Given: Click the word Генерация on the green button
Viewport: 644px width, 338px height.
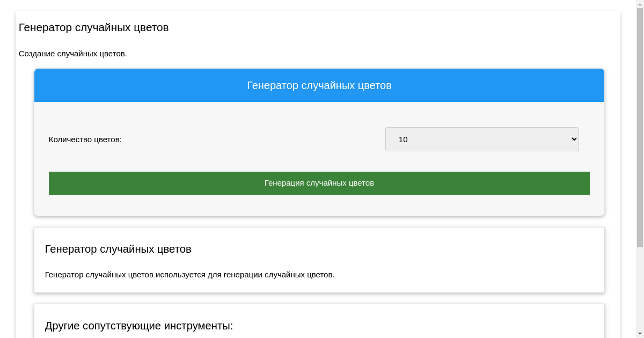Looking at the screenshot, I should [x=284, y=183].
